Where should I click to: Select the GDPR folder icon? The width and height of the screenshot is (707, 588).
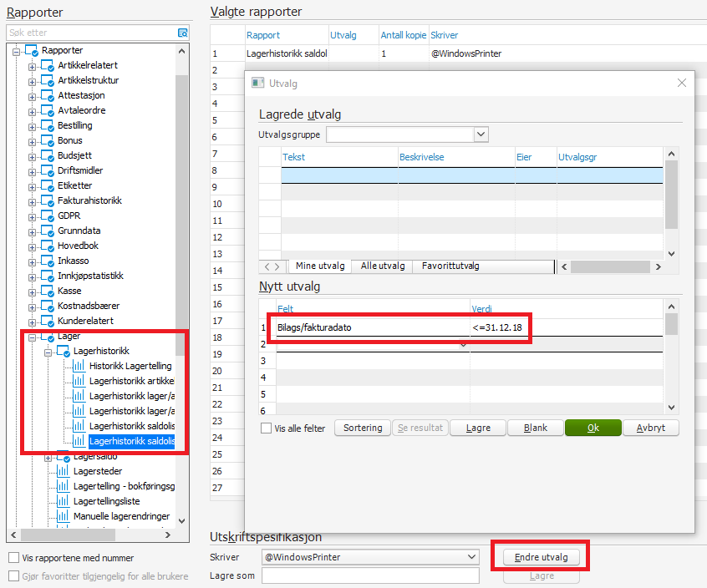click(48, 215)
